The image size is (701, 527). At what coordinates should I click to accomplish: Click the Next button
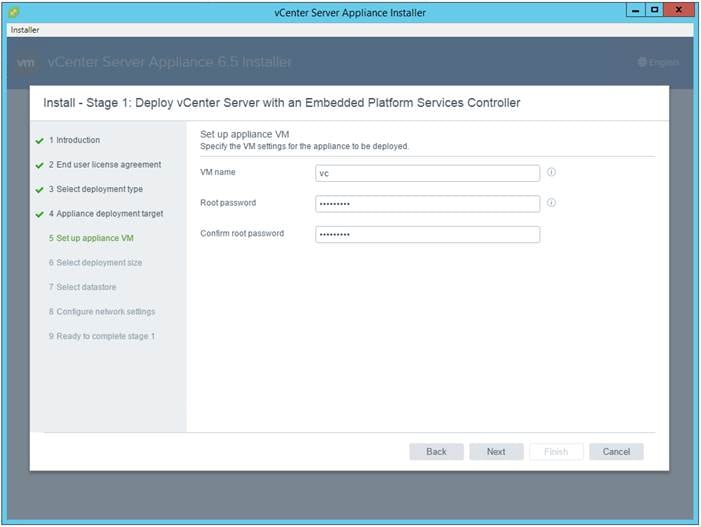(x=496, y=451)
